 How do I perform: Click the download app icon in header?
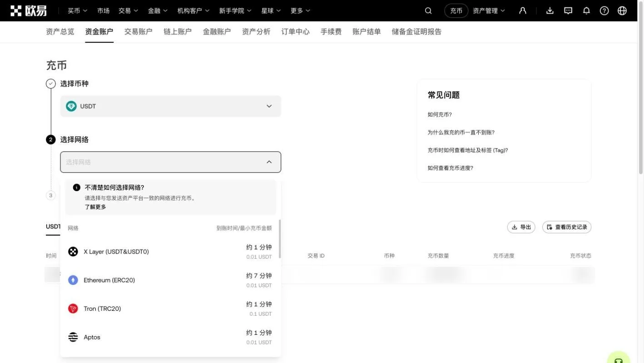(550, 10)
